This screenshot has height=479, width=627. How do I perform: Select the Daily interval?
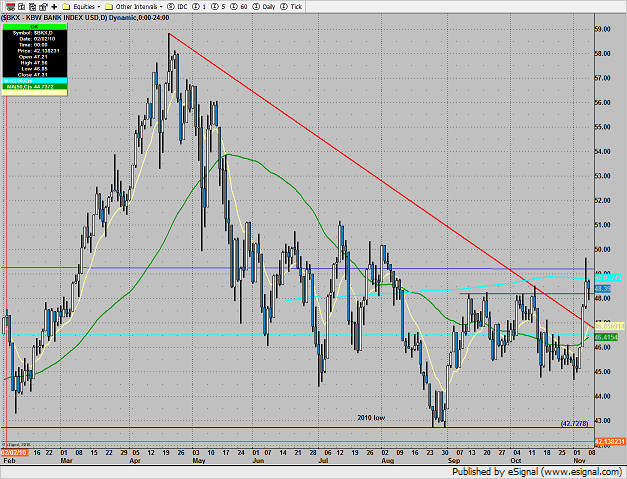pos(264,7)
